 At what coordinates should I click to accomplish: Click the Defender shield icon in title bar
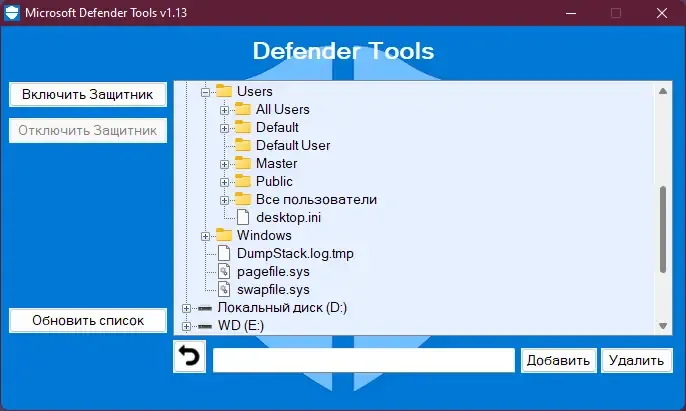tap(12, 13)
